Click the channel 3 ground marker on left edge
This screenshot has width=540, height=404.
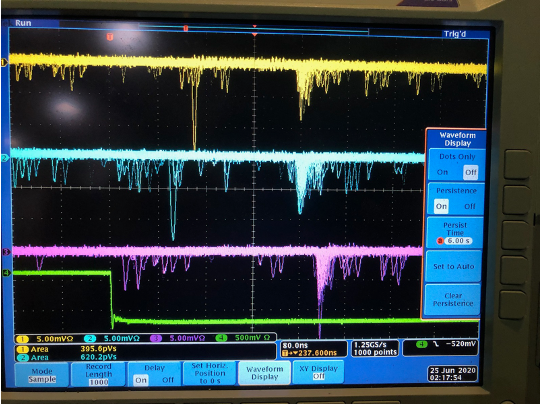pos(6,252)
